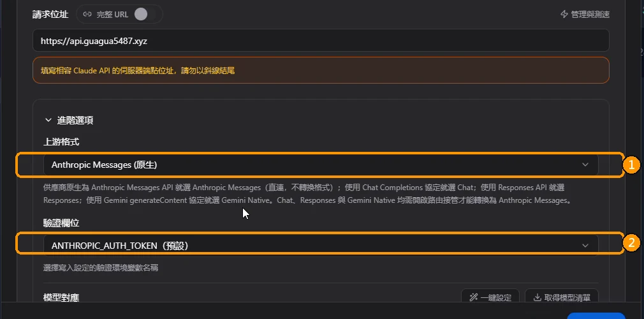The width and height of the screenshot is (644, 319).
Task: Click the lightning icon next to 管理與測速
Action: 564,15
